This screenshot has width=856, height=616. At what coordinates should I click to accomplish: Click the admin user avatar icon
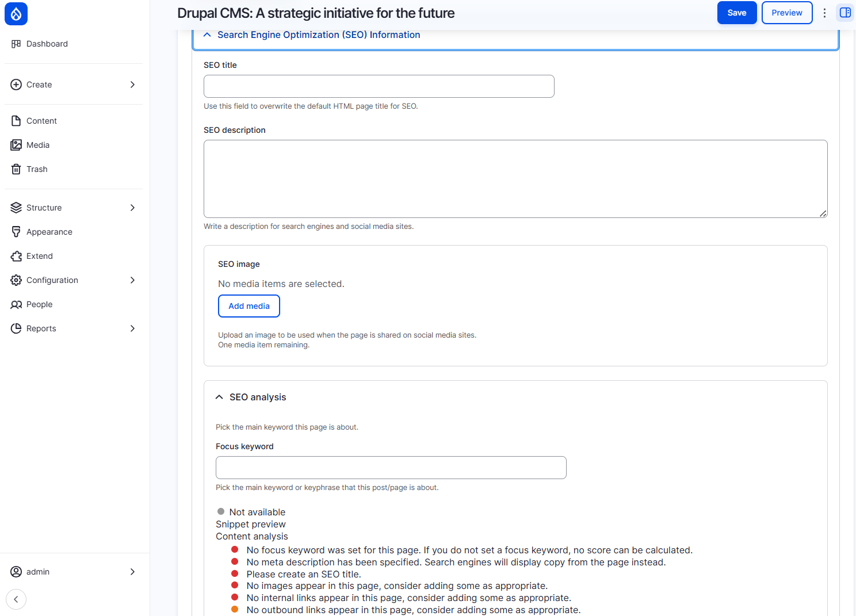click(16, 572)
